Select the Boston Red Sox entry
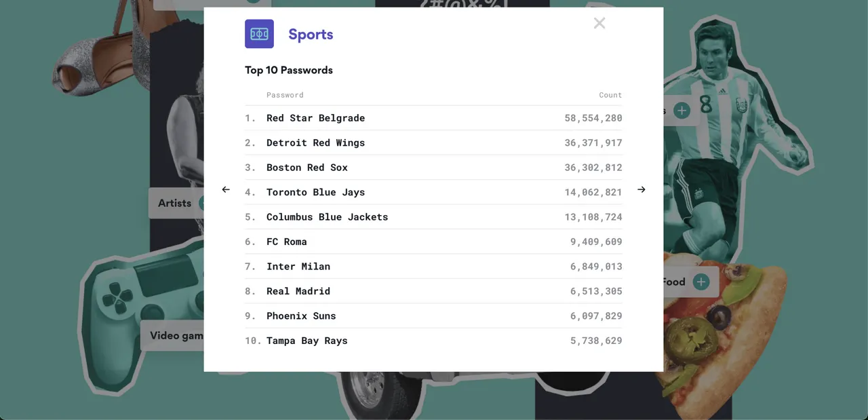The width and height of the screenshot is (868, 420). tap(433, 168)
